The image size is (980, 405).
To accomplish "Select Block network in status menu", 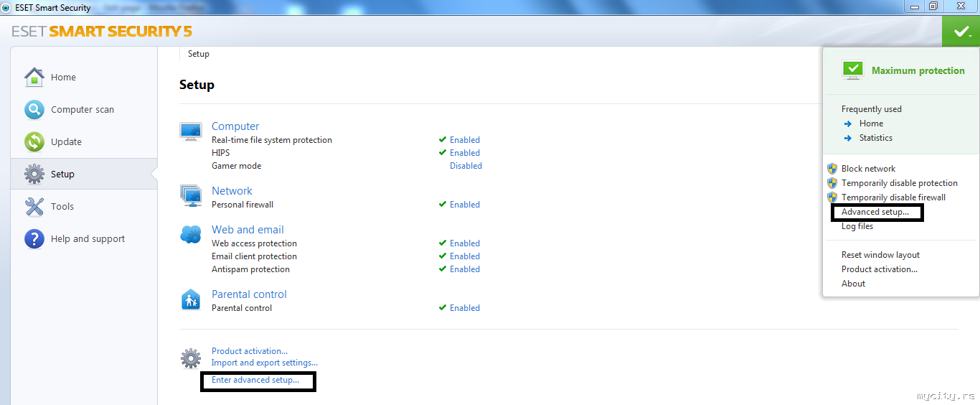I will (868, 169).
